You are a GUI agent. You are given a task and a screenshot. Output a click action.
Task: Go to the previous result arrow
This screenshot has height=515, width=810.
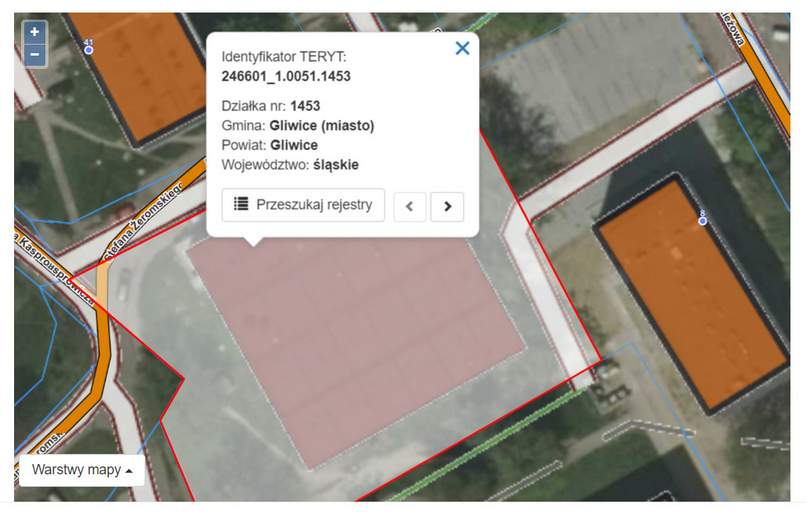[410, 207]
